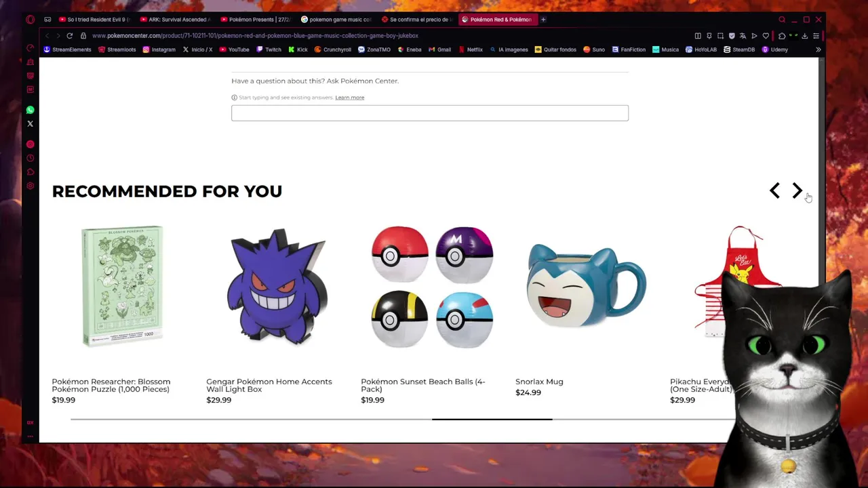This screenshot has width=868, height=488.
Task: Switch to the 'Se confirma el precio' tab
Action: coord(416,20)
